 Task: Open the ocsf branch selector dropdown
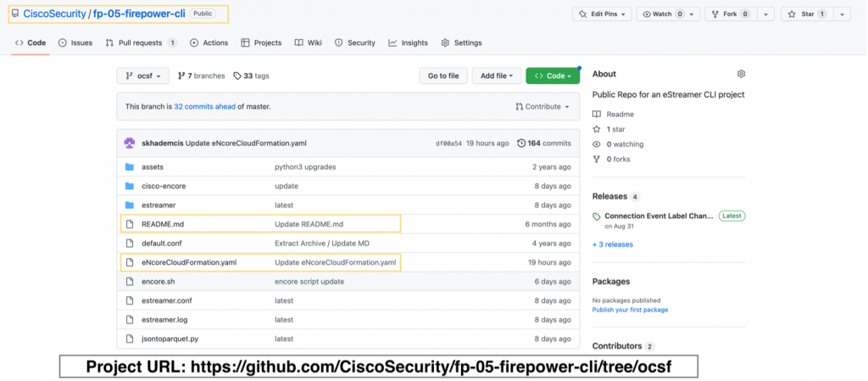[142, 76]
